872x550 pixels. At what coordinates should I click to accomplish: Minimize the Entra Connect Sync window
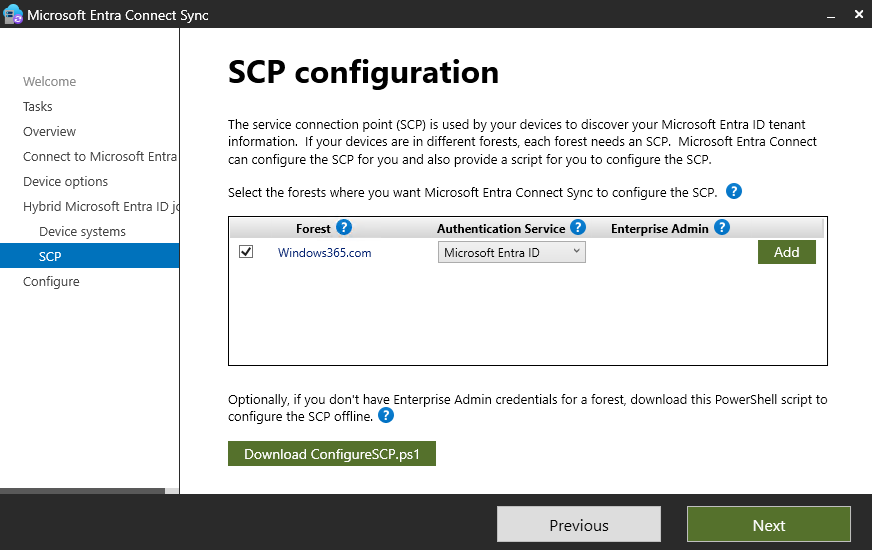(831, 15)
